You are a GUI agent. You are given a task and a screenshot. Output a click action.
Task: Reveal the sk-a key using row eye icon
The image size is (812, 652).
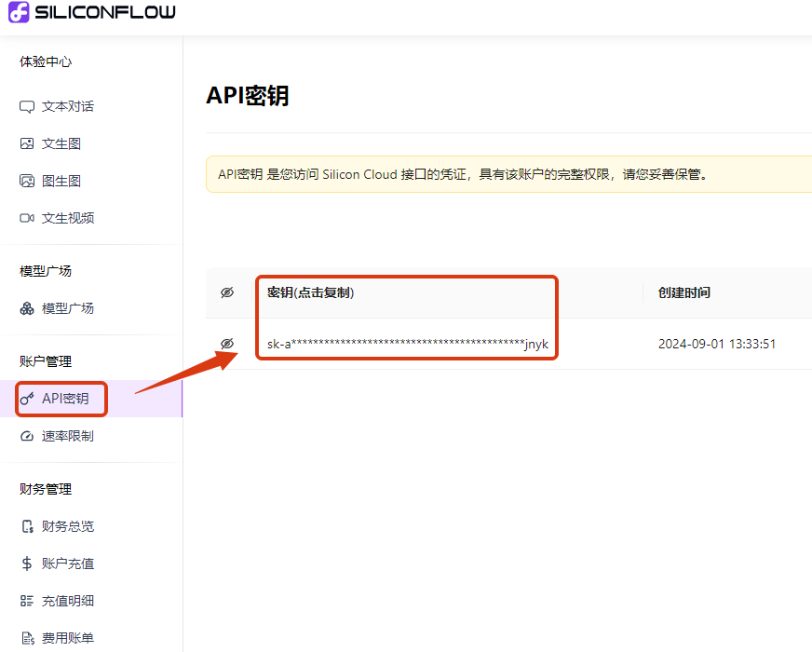227,344
